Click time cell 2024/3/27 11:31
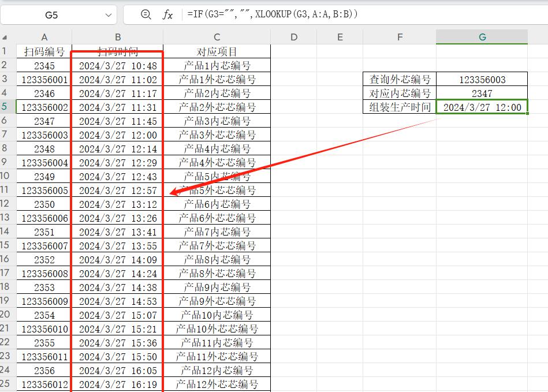 coord(117,107)
